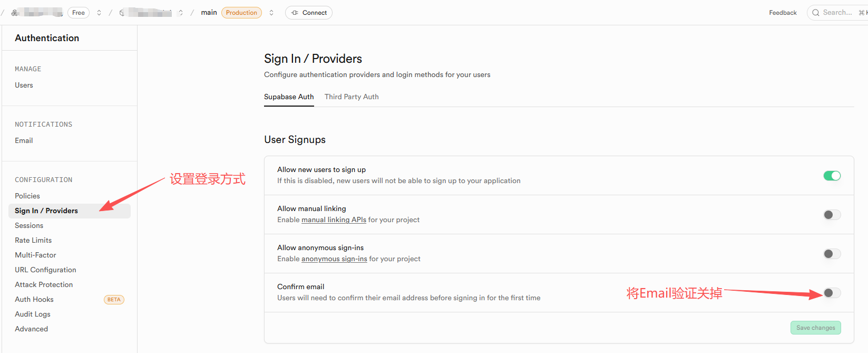This screenshot has height=353, width=868.
Task: Click the magnifier icon in search box
Action: point(816,13)
